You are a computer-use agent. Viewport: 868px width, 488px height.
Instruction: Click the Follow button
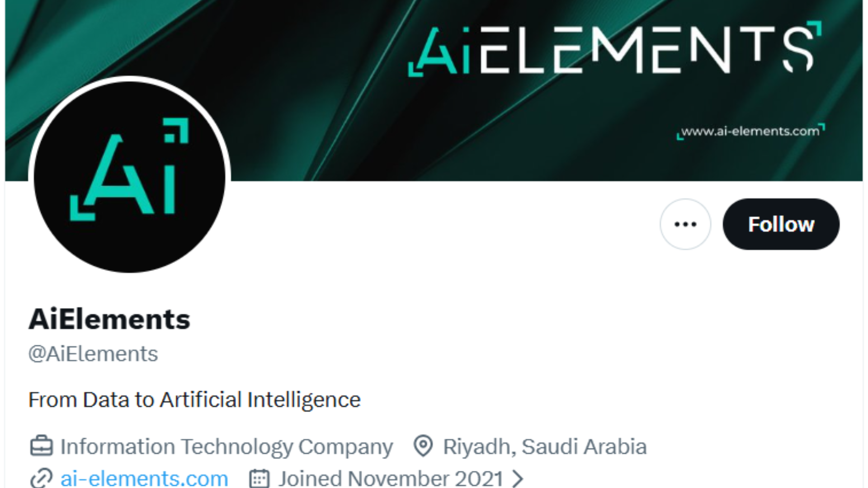(x=781, y=224)
